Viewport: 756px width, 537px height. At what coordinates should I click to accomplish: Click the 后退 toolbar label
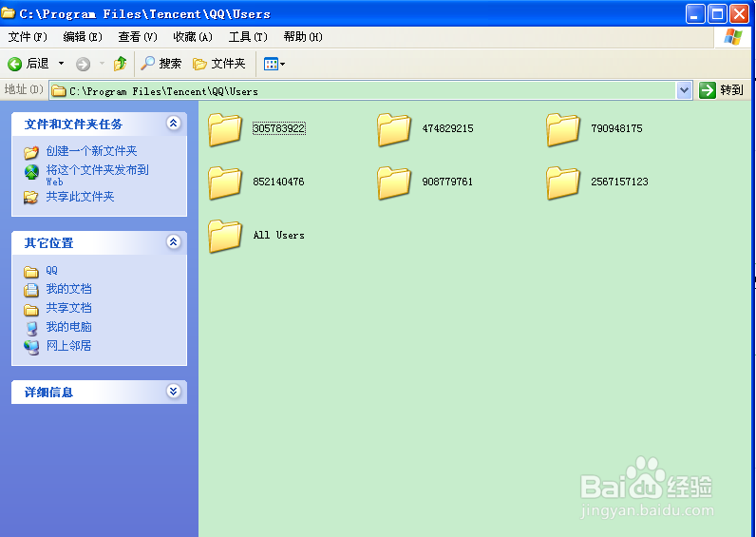pos(38,64)
